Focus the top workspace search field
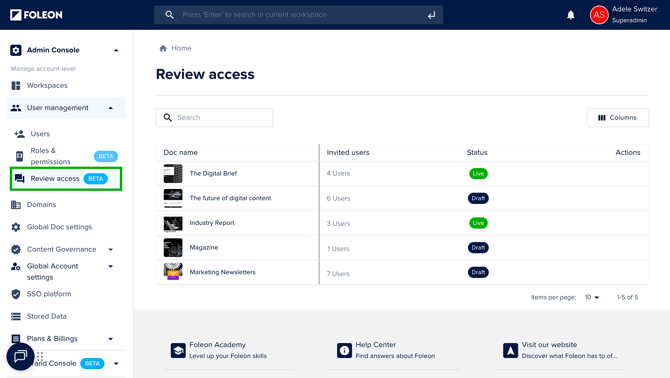 [298, 15]
